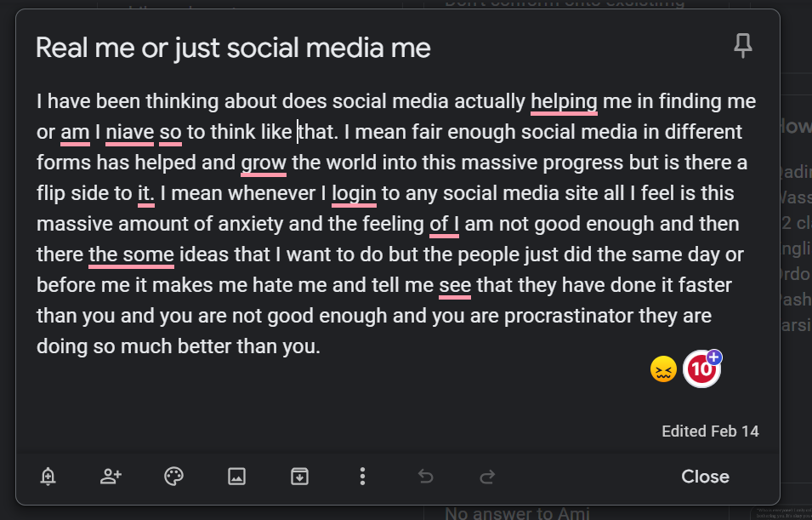Click the note title 'Real me or just social media me'
Screen dimensions: 812x520
233,49
